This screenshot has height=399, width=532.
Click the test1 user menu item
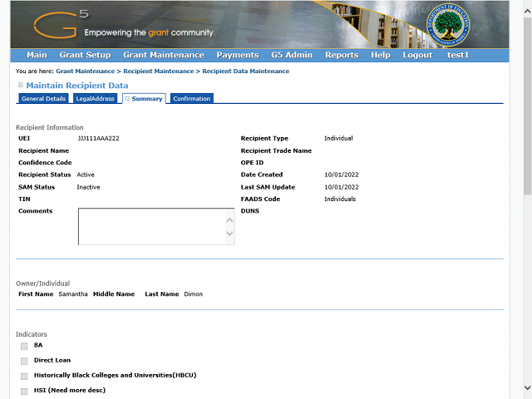coord(458,55)
